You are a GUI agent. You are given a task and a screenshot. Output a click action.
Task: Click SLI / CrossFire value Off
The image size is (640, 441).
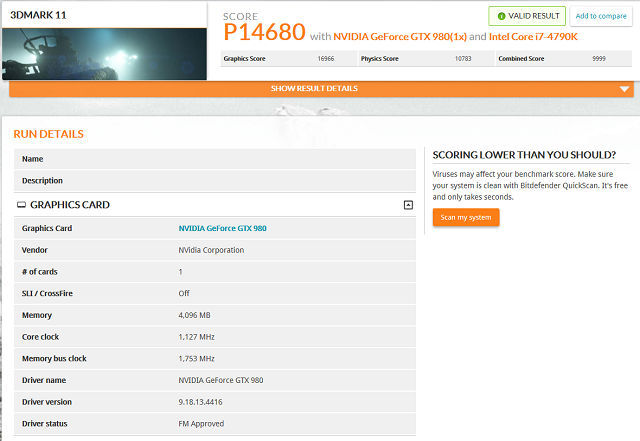(x=184, y=294)
